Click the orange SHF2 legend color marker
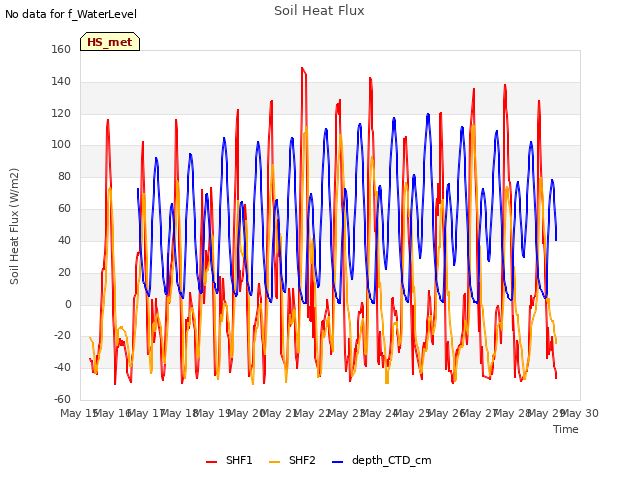Screen dimensions: 640x480 (275, 462)
